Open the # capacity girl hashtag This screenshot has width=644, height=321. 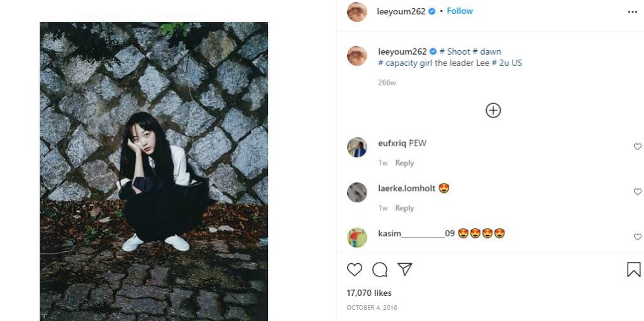(405, 63)
